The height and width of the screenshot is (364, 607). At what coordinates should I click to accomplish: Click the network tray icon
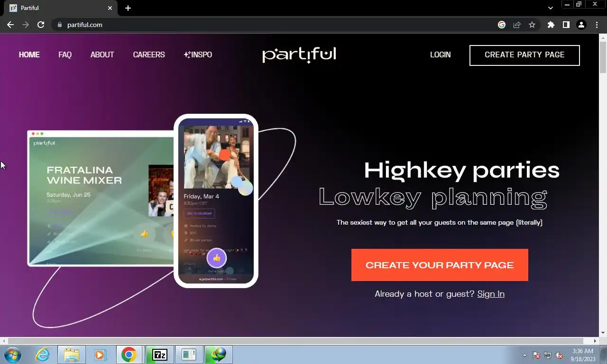(548, 355)
